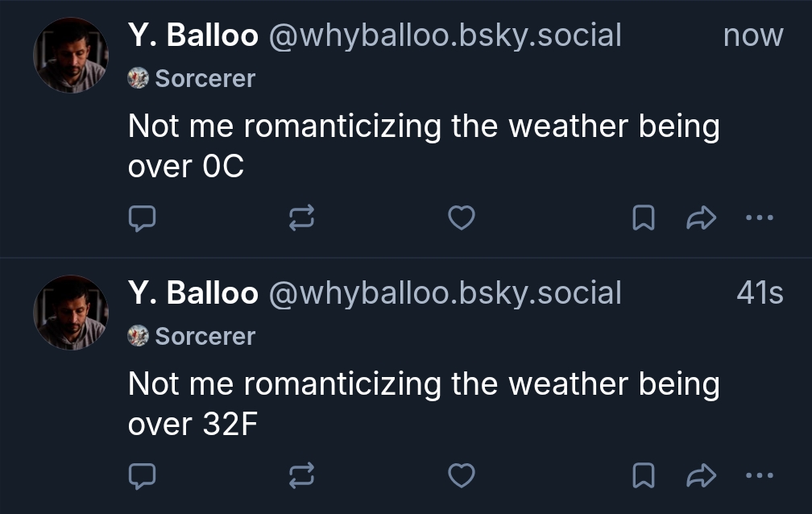Like the 32F weather post
This screenshot has height=514, width=812.
[461, 476]
